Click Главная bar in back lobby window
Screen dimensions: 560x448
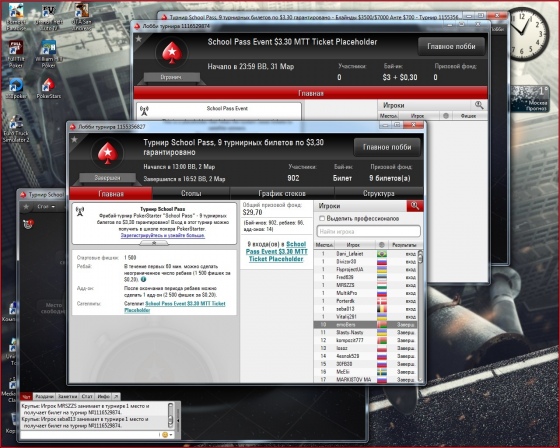[x=310, y=93]
